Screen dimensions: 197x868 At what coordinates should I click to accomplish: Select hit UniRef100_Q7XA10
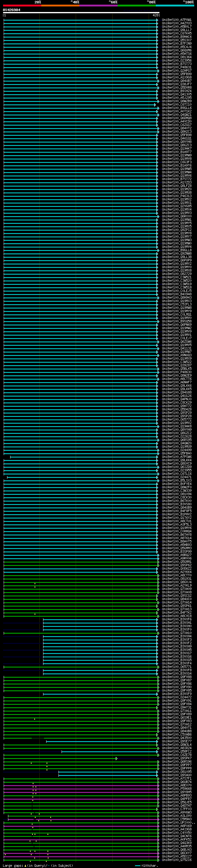177,633
